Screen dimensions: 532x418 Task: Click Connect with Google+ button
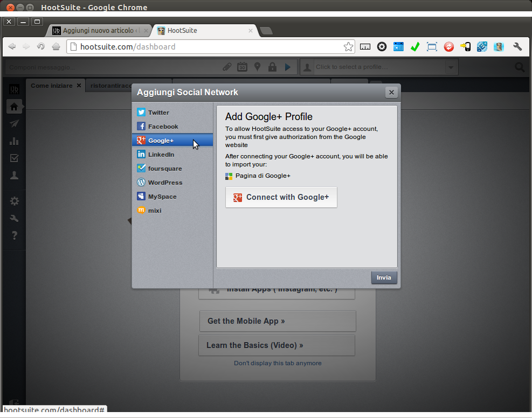(281, 197)
